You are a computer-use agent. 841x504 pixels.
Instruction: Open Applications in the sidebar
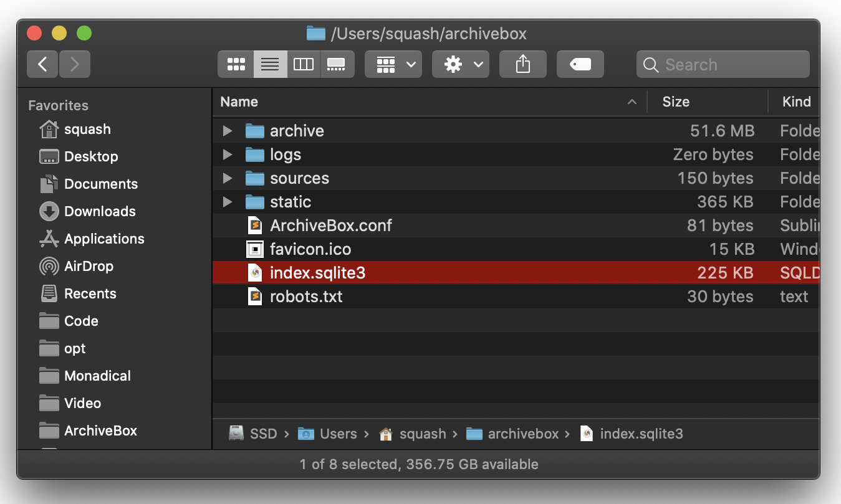(92, 239)
